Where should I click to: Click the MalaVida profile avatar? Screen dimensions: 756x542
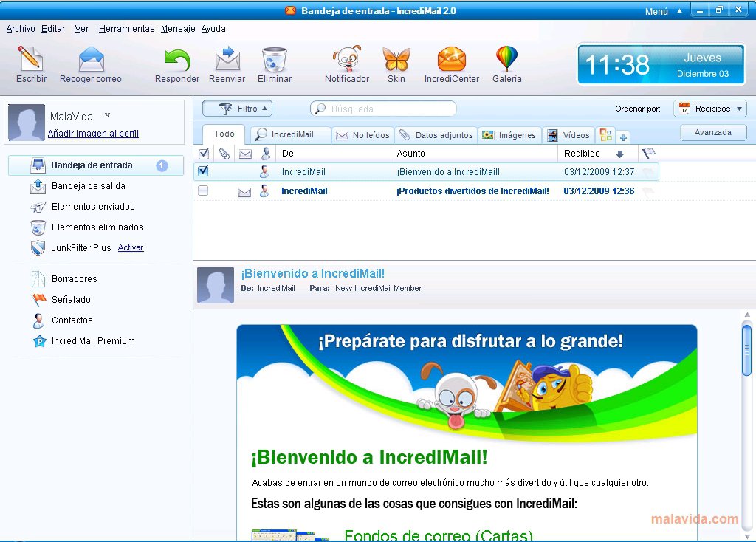click(27, 122)
